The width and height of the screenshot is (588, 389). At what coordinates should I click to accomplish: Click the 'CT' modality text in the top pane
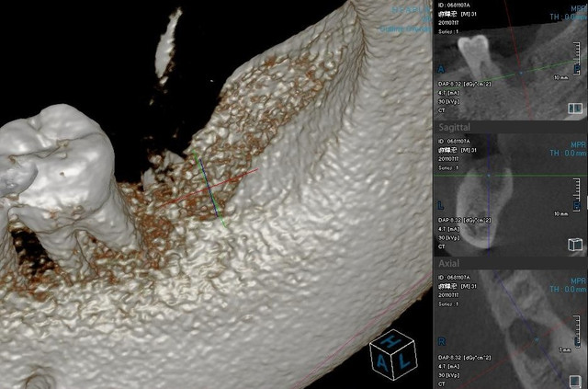click(441, 110)
